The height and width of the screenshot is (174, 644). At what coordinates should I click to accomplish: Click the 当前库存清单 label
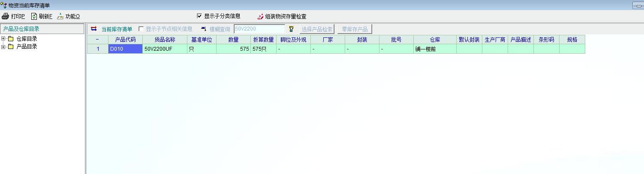tap(117, 29)
